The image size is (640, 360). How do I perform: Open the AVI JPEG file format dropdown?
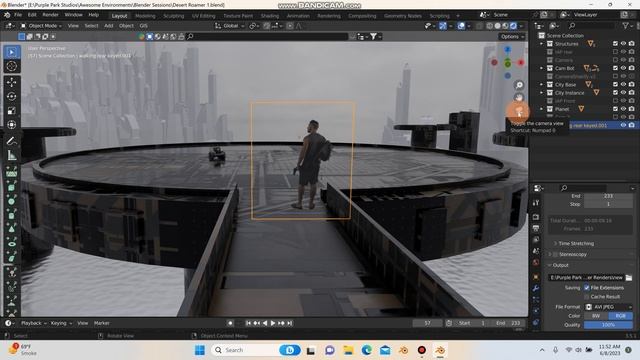coord(608,307)
